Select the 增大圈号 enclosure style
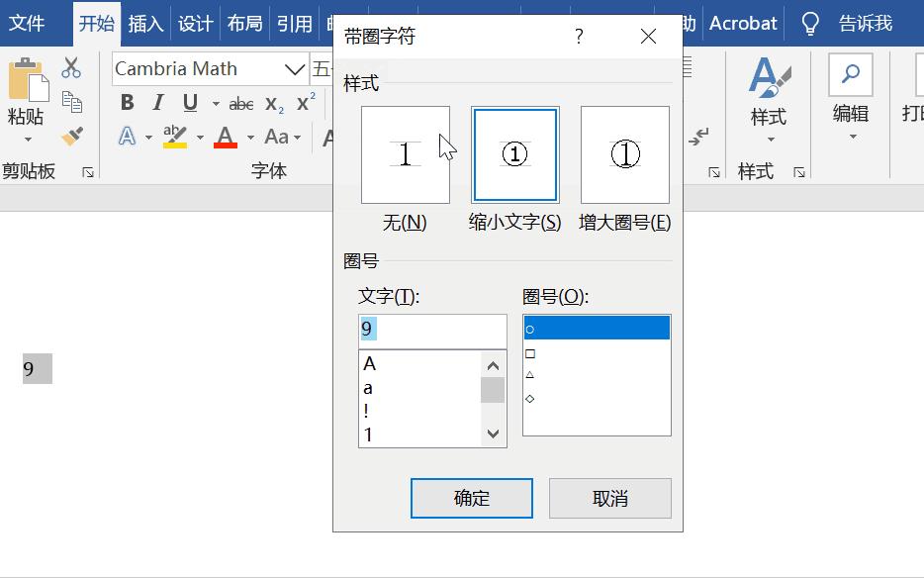The image size is (924, 578). 624,154
